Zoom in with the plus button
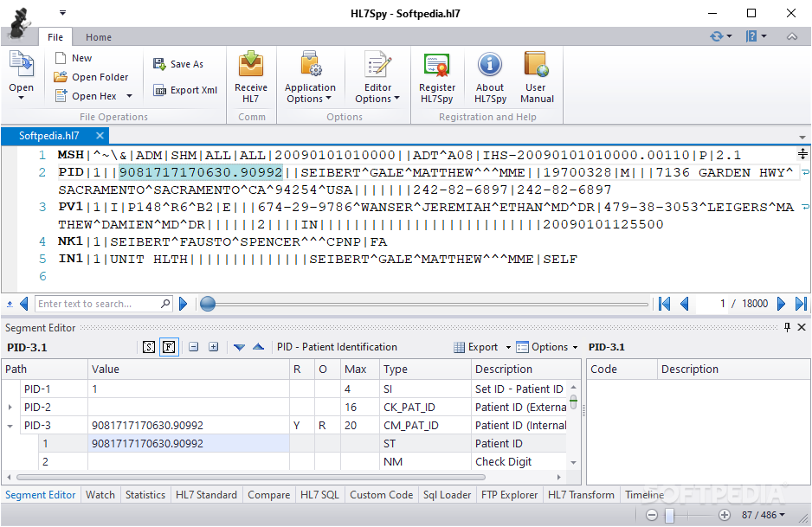 (x=725, y=515)
